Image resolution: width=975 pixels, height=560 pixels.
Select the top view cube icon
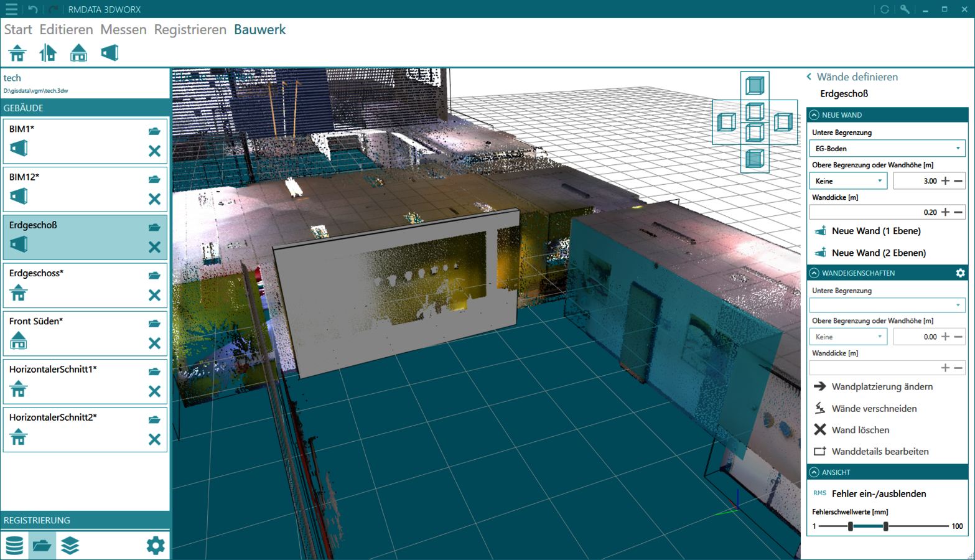(755, 85)
